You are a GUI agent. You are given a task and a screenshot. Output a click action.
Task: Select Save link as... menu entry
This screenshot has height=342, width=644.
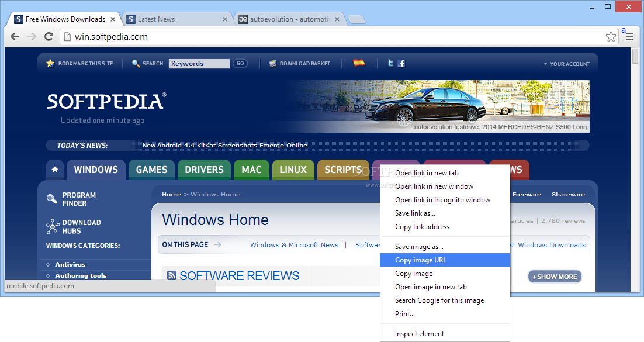click(445, 213)
